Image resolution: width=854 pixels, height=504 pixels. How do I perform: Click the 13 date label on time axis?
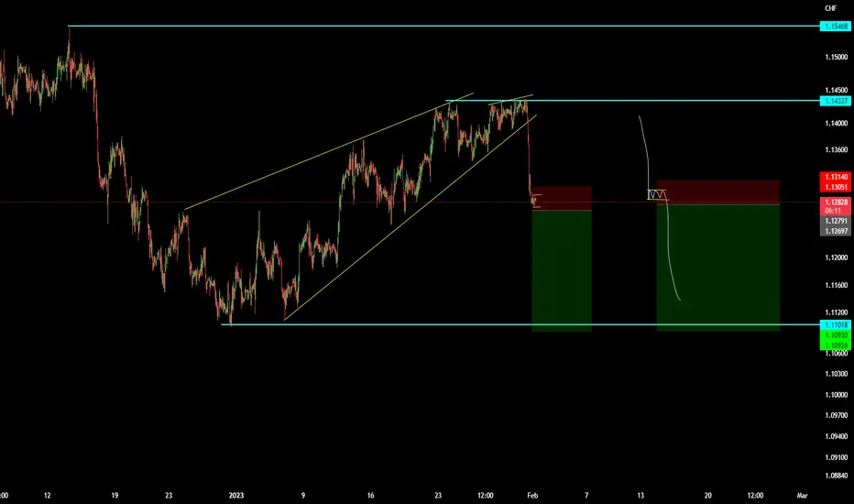coord(640,496)
